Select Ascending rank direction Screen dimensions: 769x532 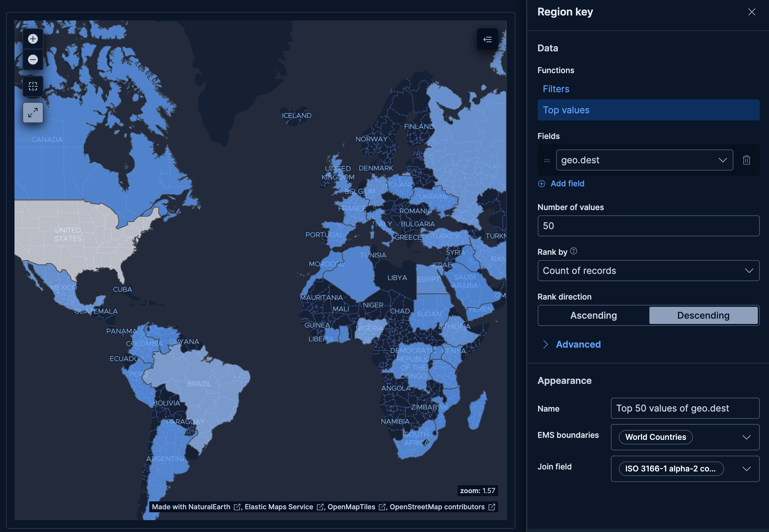pyautogui.click(x=593, y=315)
